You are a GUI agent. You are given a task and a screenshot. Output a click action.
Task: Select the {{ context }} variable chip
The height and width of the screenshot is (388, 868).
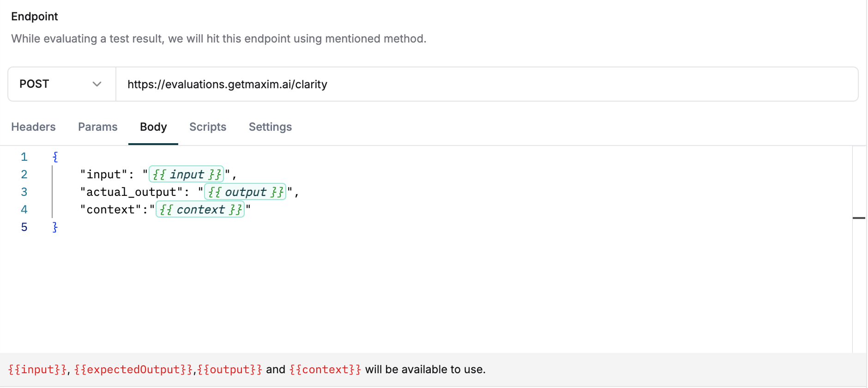coord(200,209)
